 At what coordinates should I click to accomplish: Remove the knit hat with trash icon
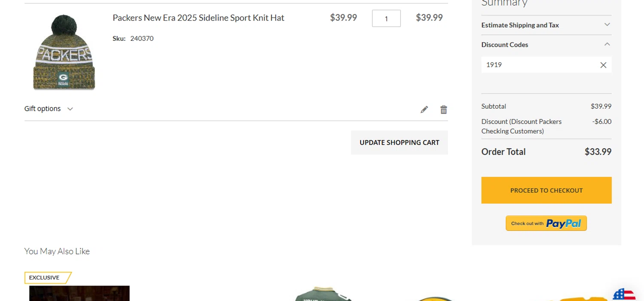coord(444,109)
